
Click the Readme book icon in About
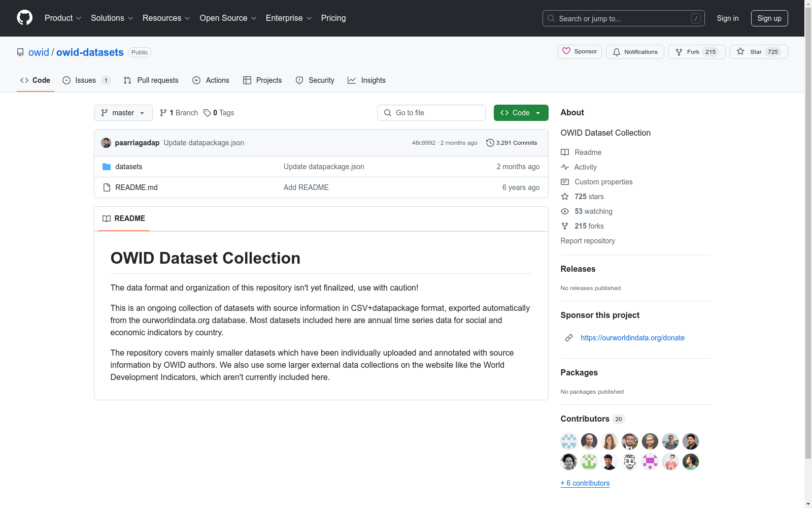[565, 152]
